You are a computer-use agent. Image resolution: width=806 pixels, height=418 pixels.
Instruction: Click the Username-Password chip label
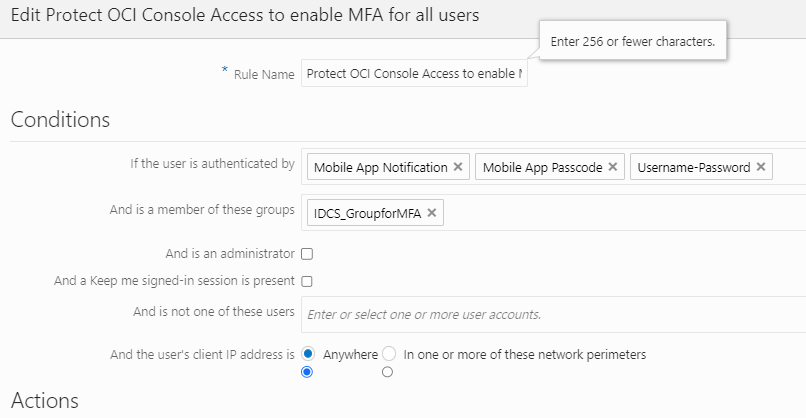(x=693, y=167)
